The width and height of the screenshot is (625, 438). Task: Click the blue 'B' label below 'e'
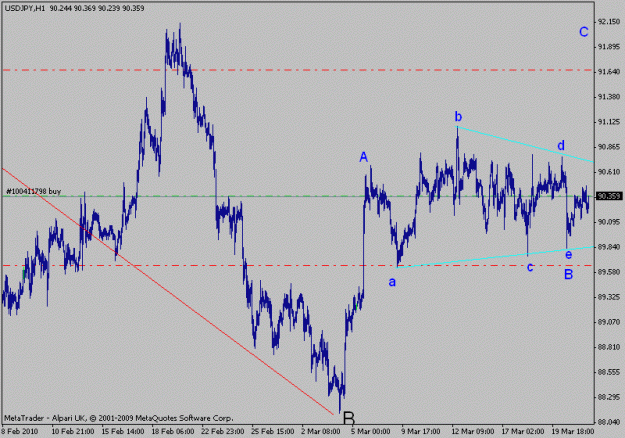tap(568, 274)
